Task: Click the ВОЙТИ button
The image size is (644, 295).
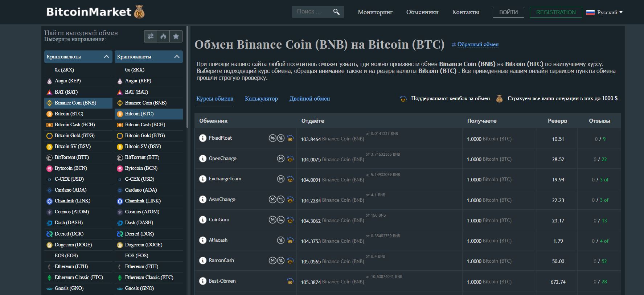Action: pos(508,12)
